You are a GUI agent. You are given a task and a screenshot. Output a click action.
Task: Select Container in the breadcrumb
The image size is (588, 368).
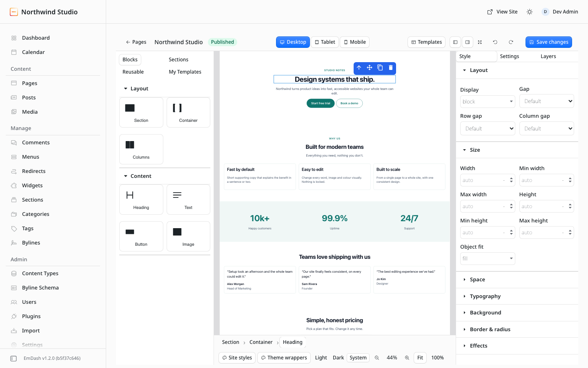261,342
